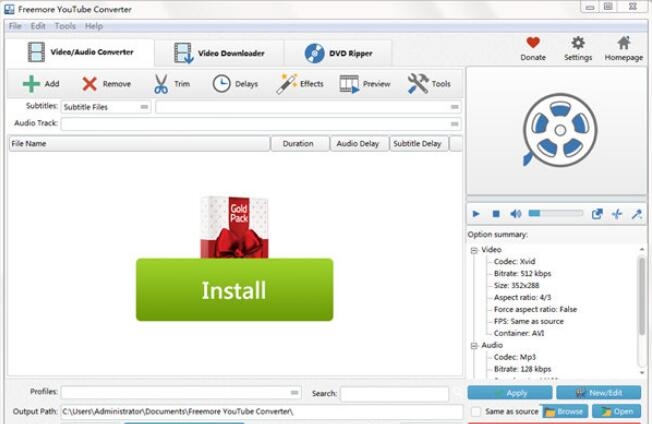Viewport: 652px width, 424px height.
Task: Go to Homepage house icon
Action: pos(623,42)
